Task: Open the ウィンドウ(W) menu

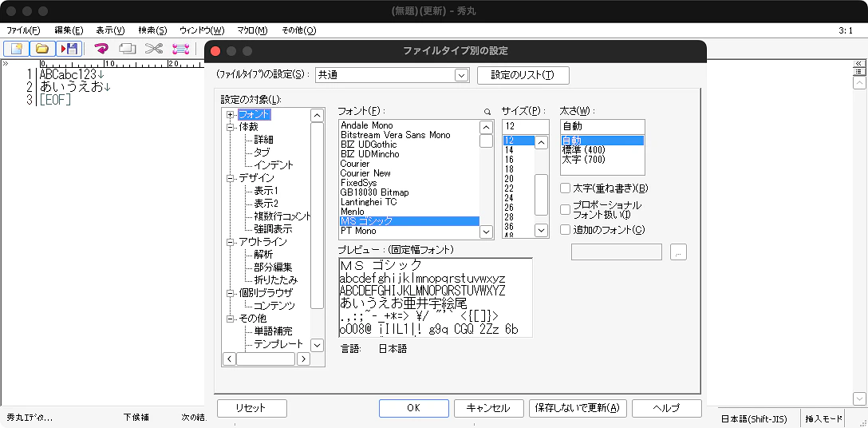Action: [202, 30]
